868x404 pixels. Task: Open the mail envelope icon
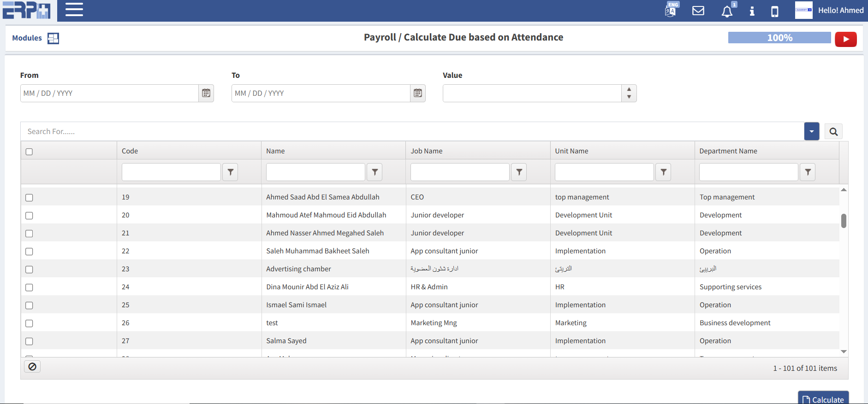point(698,11)
